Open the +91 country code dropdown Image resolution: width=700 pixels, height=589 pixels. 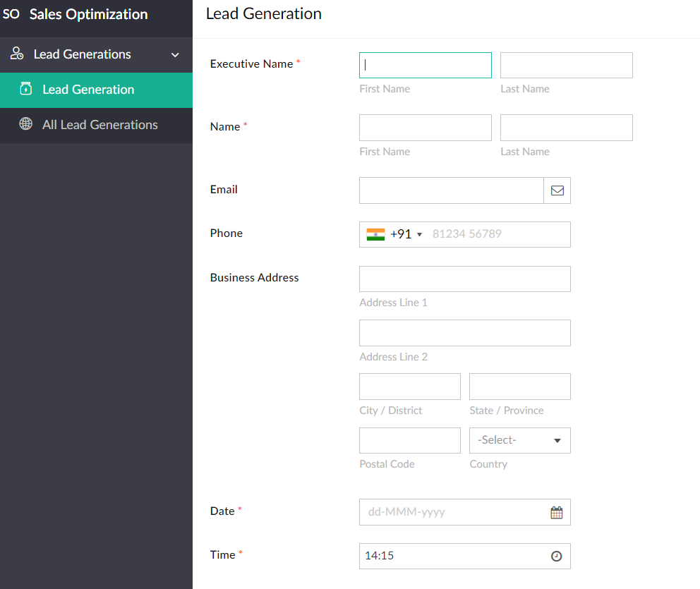point(406,234)
